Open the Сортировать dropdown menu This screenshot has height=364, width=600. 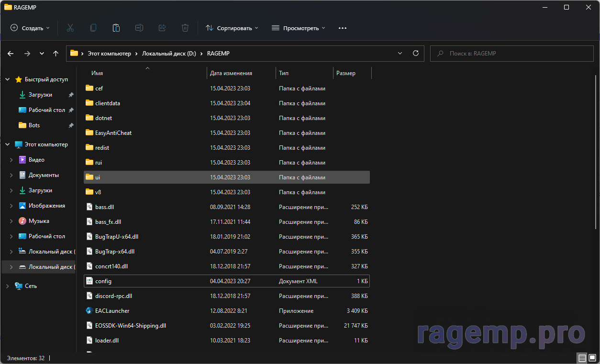pos(232,28)
